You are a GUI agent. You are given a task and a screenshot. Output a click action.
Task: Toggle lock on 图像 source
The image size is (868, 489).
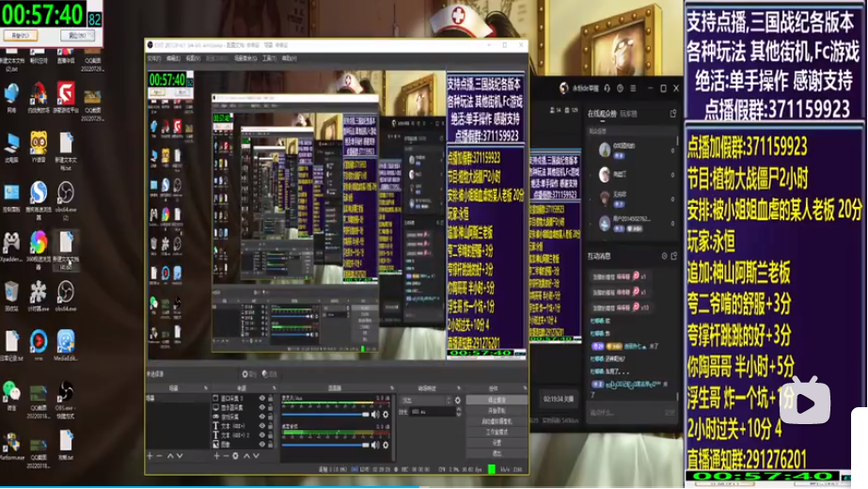pos(271,444)
